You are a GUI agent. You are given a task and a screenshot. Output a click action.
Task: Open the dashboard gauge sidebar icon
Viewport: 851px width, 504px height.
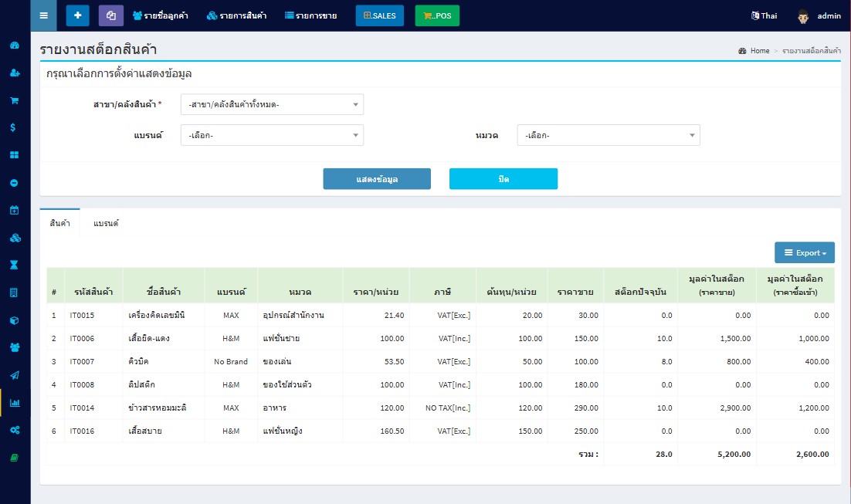[15, 46]
